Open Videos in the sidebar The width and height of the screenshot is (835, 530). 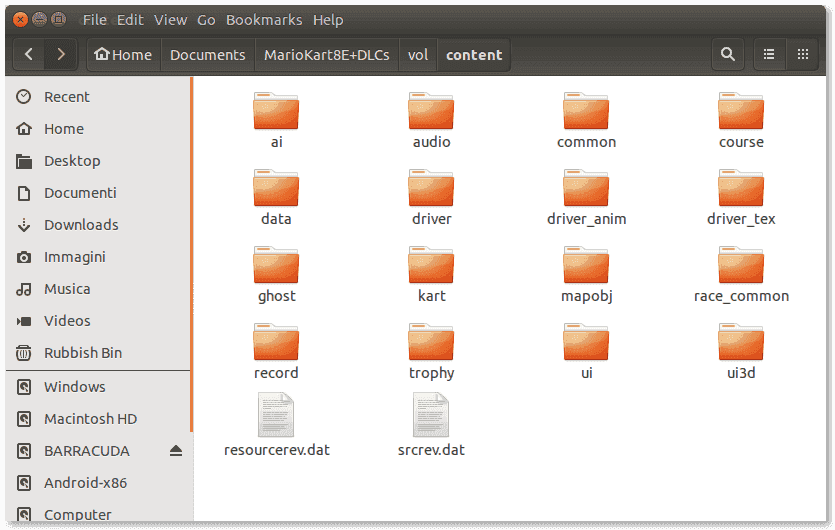pos(97,321)
